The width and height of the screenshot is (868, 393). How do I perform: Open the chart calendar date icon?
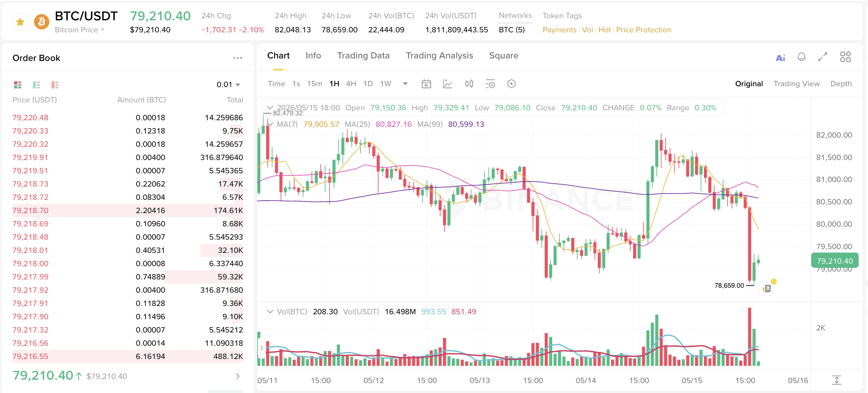tap(426, 84)
